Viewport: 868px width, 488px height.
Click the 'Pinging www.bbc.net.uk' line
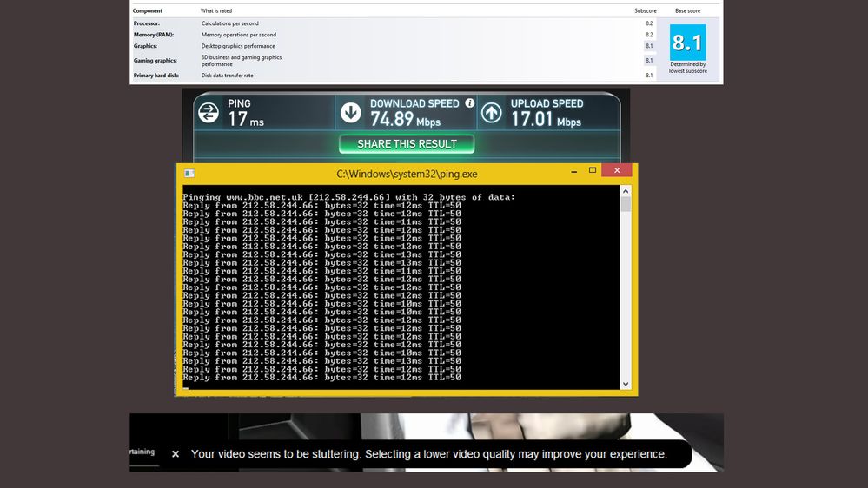point(348,197)
